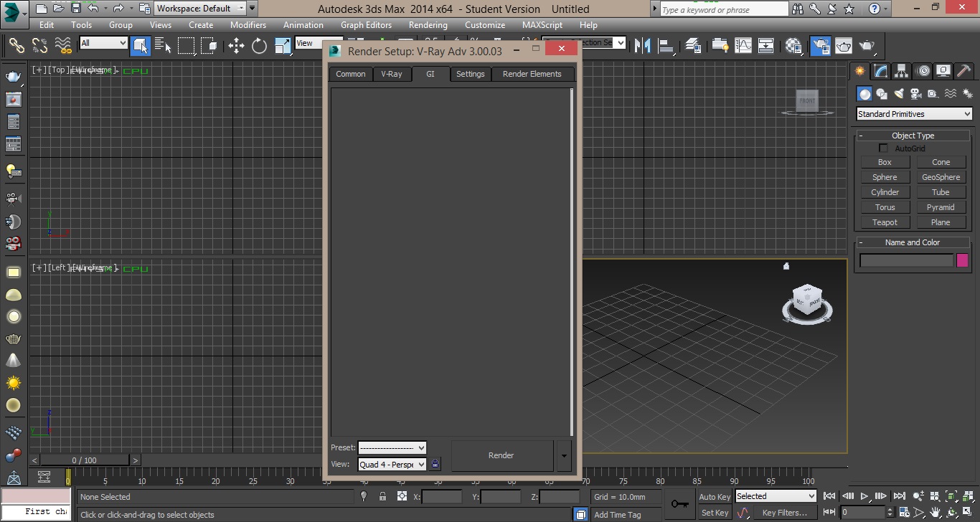Open the Preset dropdown in Render Setup
980x522 pixels.
[x=392, y=447]
